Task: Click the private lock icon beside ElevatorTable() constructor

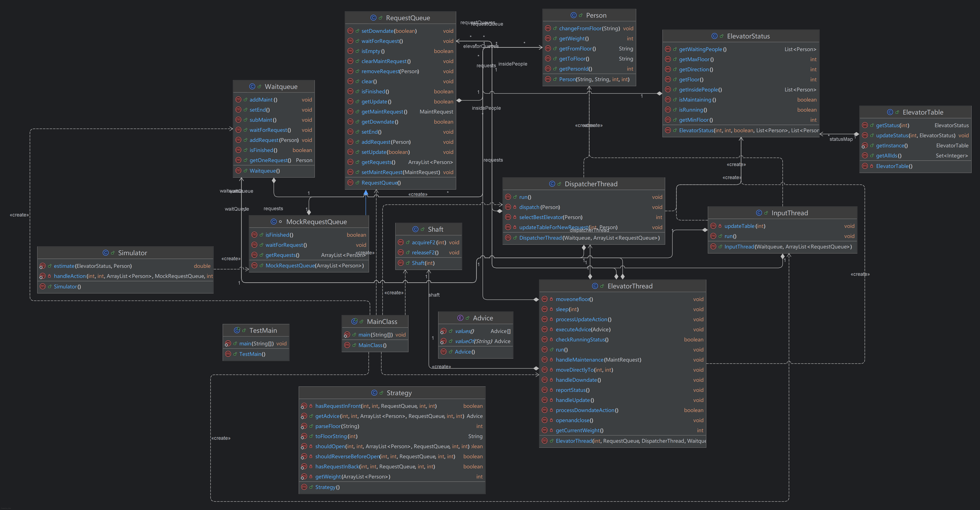Action: pos(872,166)
